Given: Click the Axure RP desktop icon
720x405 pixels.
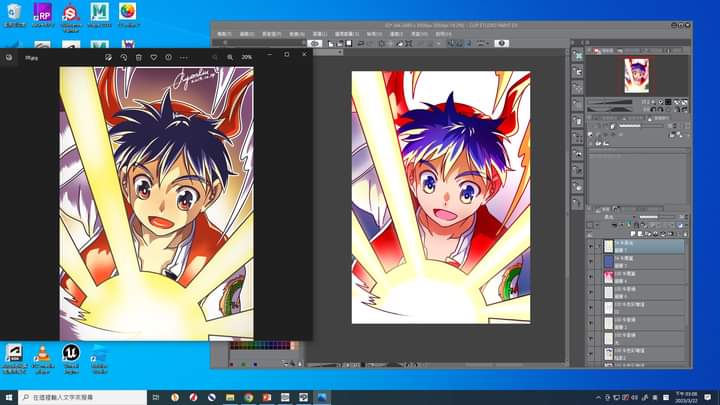Looking at the screenshot, I should tap(43, 15).
